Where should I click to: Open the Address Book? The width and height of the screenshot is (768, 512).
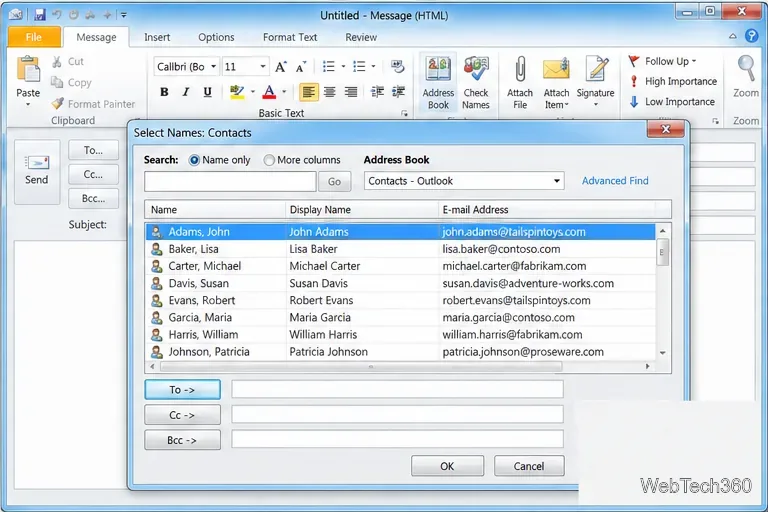pyautogui.click(x=438, y=83)
